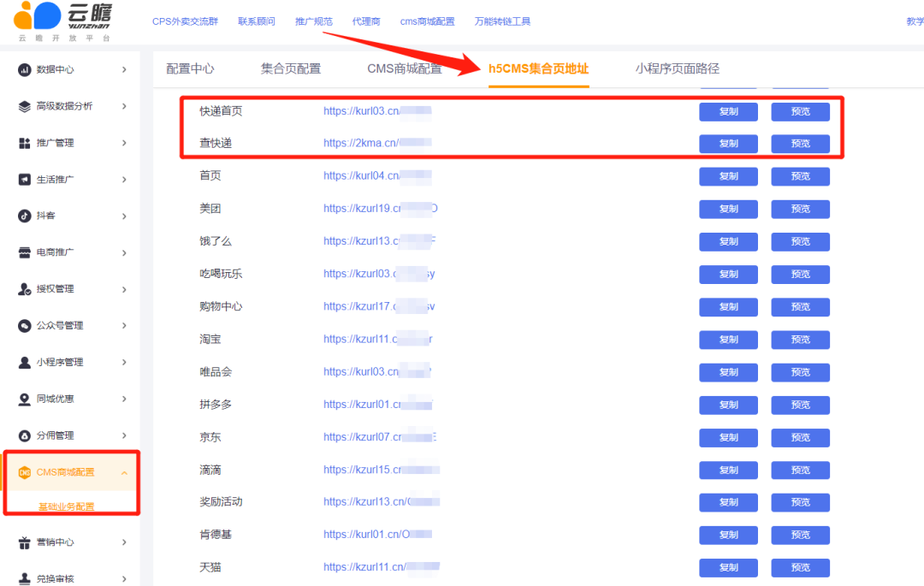Preview the 吃喝玩乐 page
Screen dimensions: 924x586
[x=800, y=275]
